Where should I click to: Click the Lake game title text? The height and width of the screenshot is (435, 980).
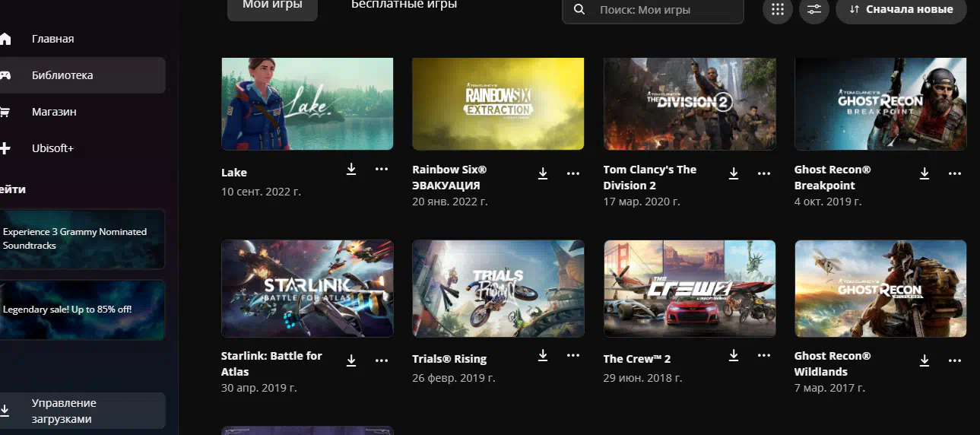point(234,173)
